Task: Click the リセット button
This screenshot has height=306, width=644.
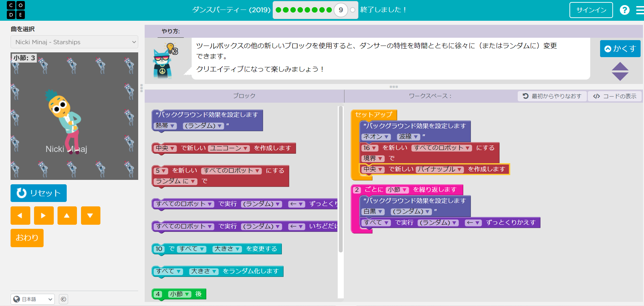Action: 38,193
